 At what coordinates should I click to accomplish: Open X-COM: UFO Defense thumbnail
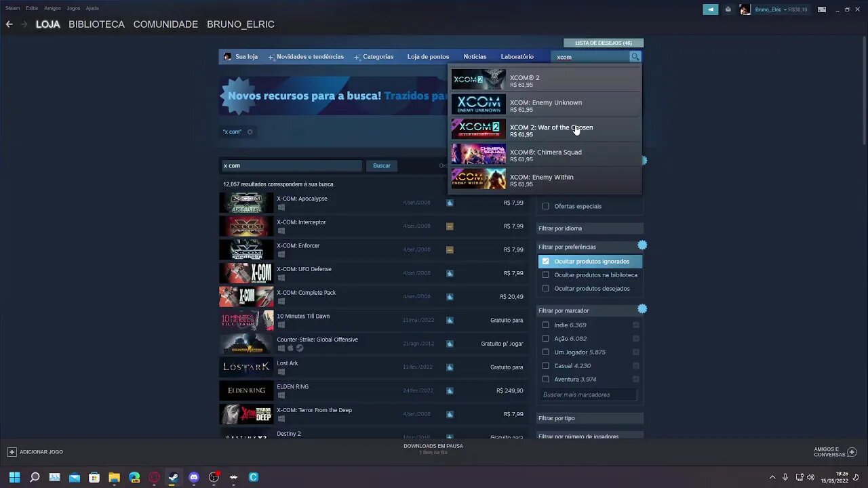click(246, 273)
